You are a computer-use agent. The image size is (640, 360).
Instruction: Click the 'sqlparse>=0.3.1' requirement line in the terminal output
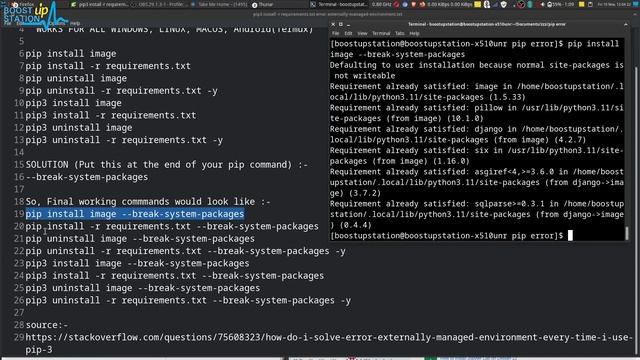pos(477,214)
